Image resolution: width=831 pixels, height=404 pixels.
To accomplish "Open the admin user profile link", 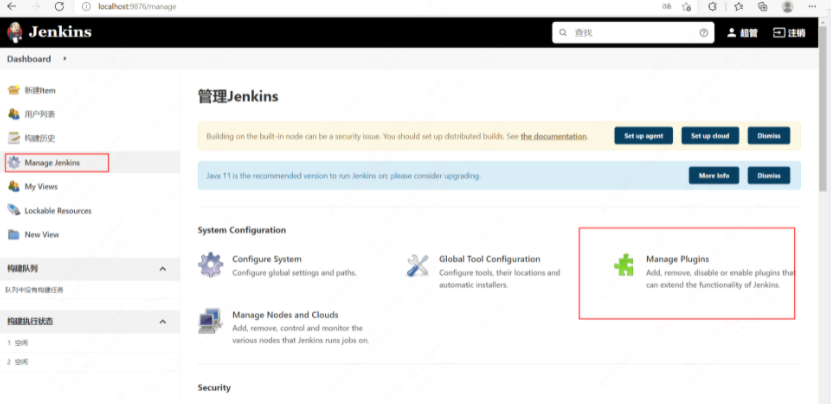I will click(x=742, y=33).
